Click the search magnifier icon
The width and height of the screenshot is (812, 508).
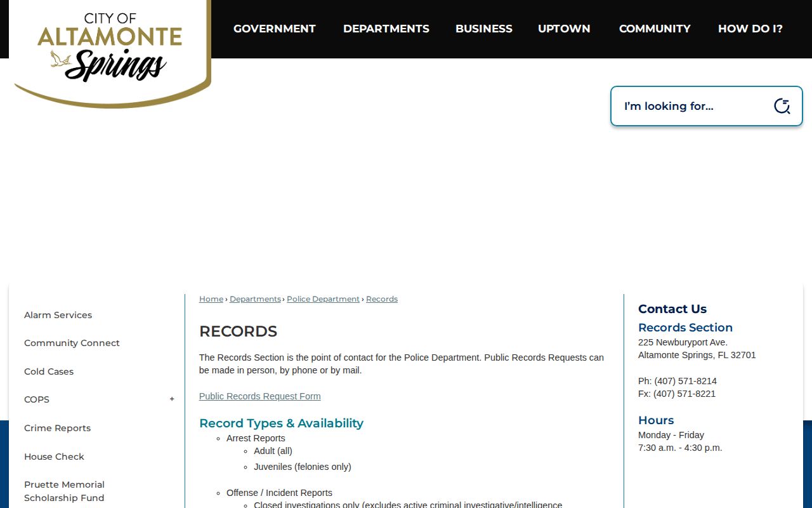pyautogui.click(x=782, y=106)
